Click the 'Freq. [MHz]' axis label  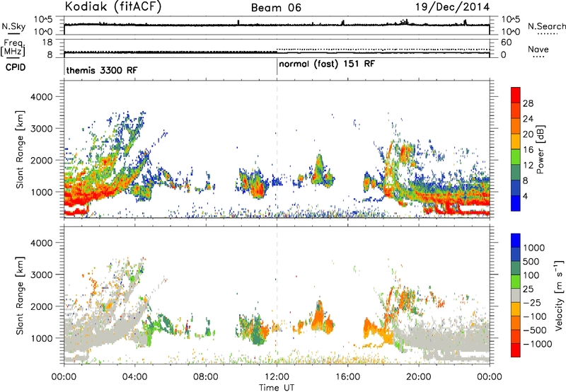(13, 48)
